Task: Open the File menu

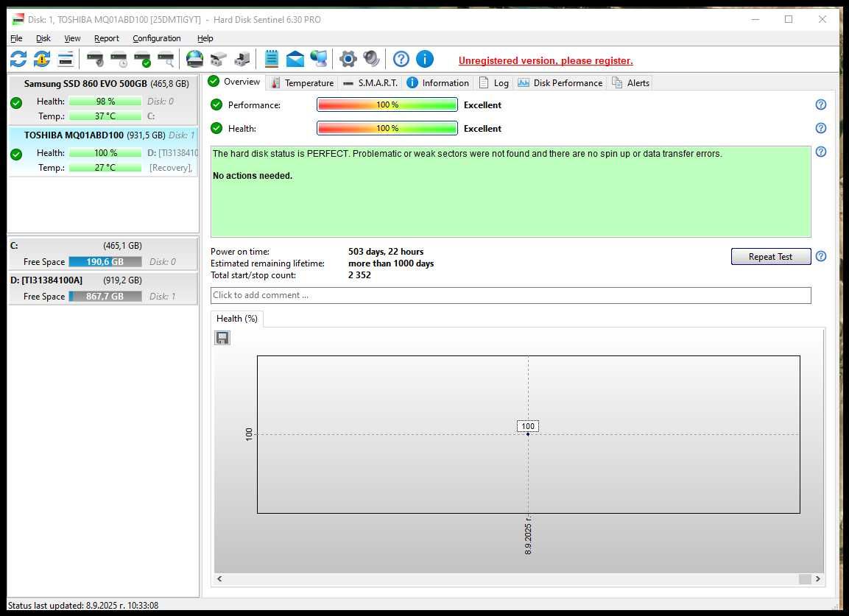Action: (16, 38)
